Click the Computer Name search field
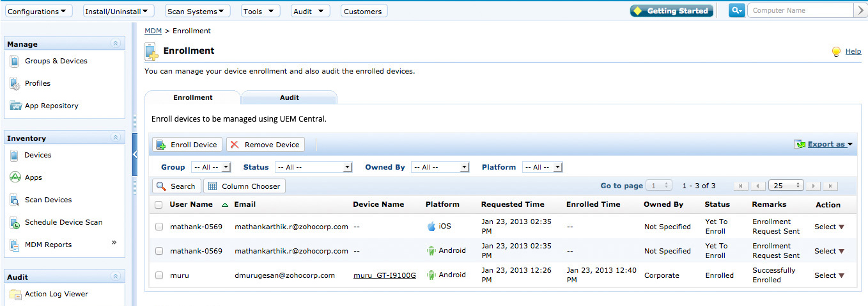This screenshot has width=868, height=306. click(800, 11)
